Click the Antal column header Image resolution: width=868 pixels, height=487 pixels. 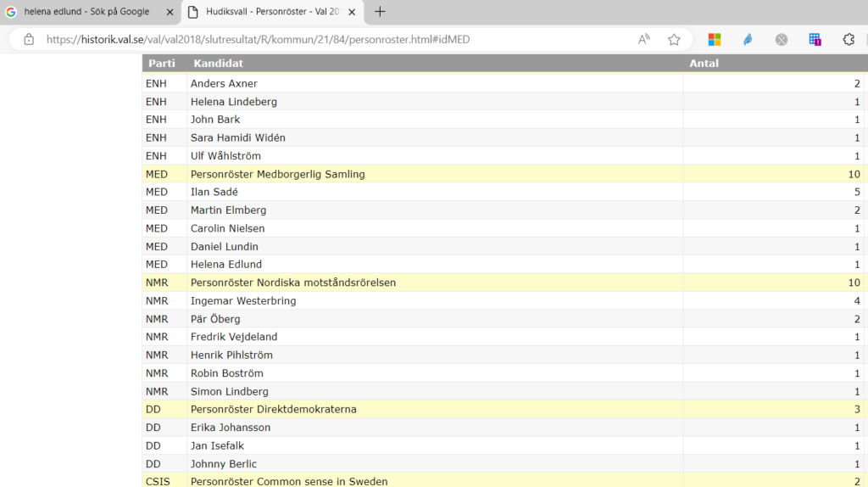[704, 64]
